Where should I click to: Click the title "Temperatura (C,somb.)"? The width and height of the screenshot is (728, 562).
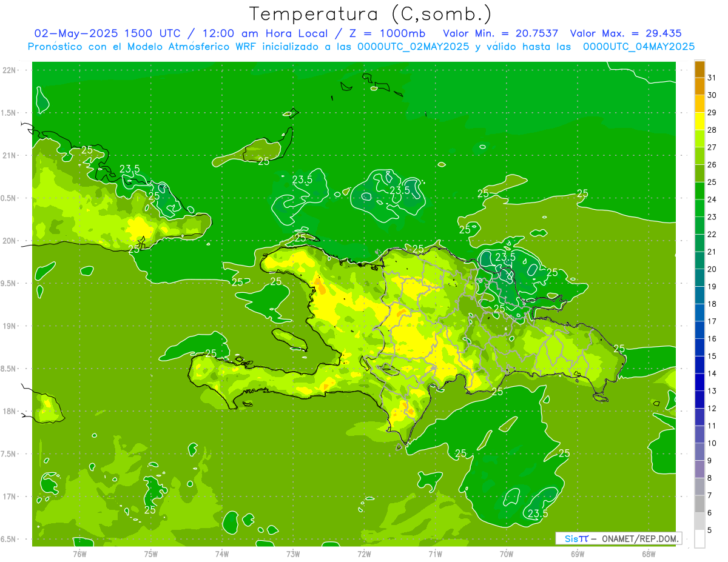(371, 14)
